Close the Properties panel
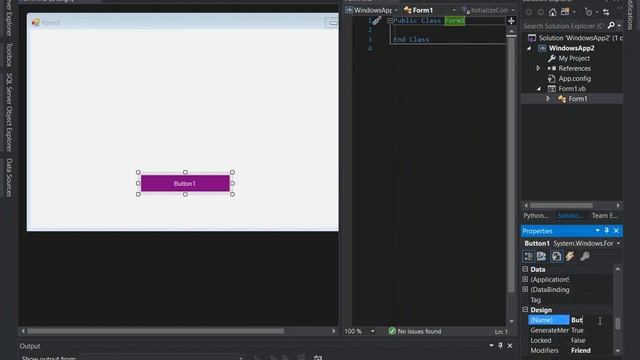The width and height of the screenshot is (640, 360). pyautogui.click(x=616, y=231)
